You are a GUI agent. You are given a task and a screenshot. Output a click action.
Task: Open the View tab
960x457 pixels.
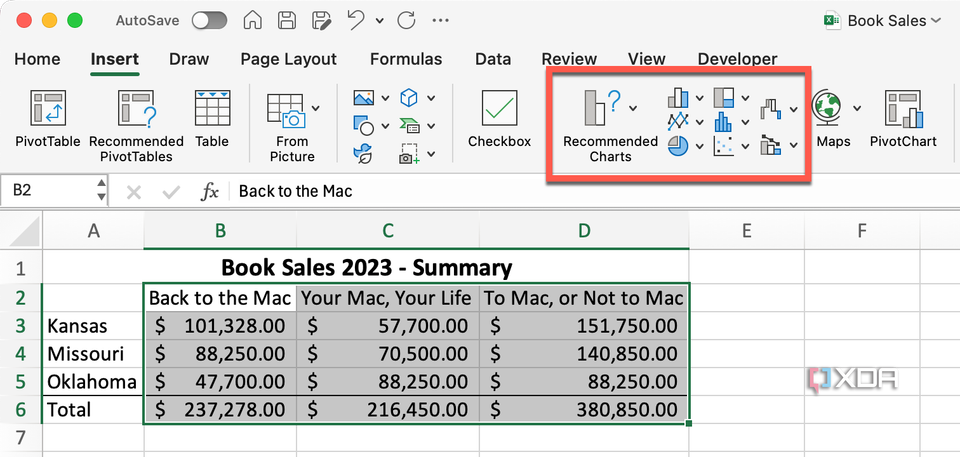tap(647, 59)
